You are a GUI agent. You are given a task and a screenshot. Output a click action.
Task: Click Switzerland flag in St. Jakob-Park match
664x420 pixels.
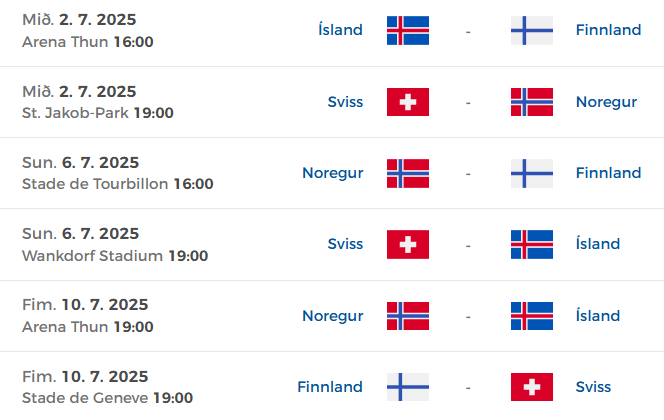pos(408,102)
